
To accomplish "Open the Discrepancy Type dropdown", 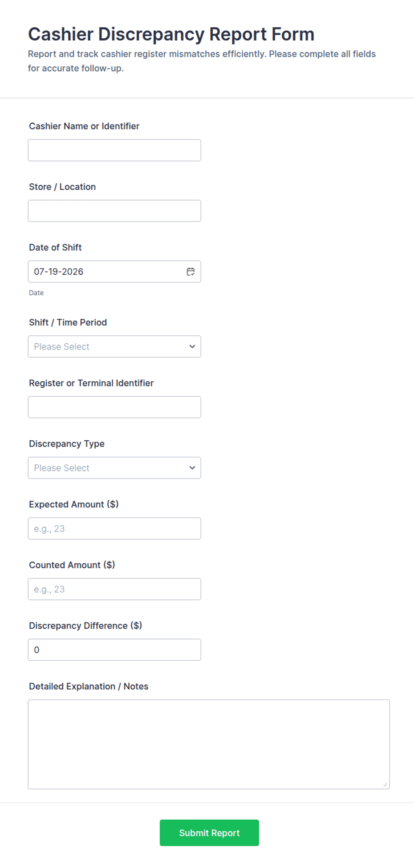I will point(114,468).
